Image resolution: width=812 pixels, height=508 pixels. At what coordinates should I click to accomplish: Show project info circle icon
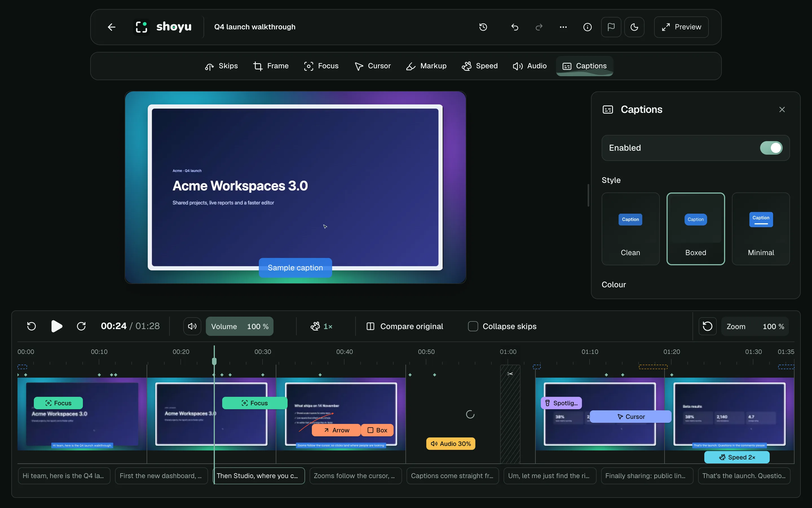tap(587, 27)
